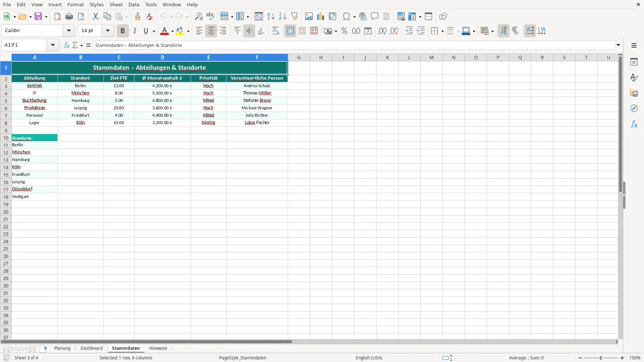644x362 pixels.
Task: Increase indent
Action: 409,31
